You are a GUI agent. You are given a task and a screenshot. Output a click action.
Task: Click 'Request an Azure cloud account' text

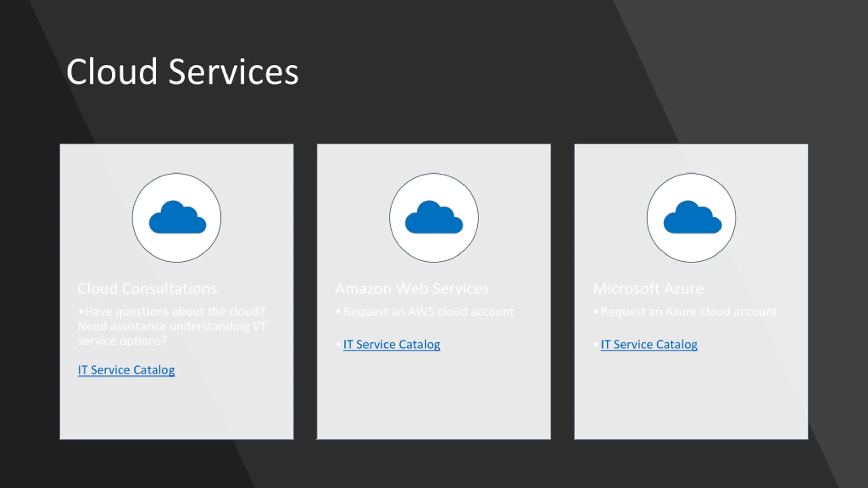[x=689, y=311]
